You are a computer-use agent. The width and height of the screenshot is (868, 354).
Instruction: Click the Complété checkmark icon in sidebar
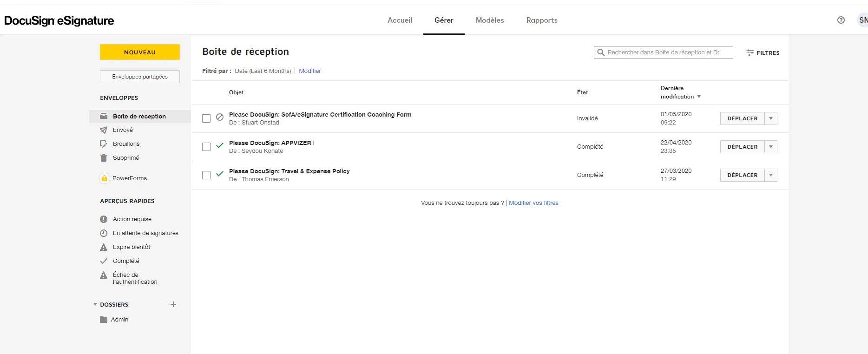click(x=104, y=261)
